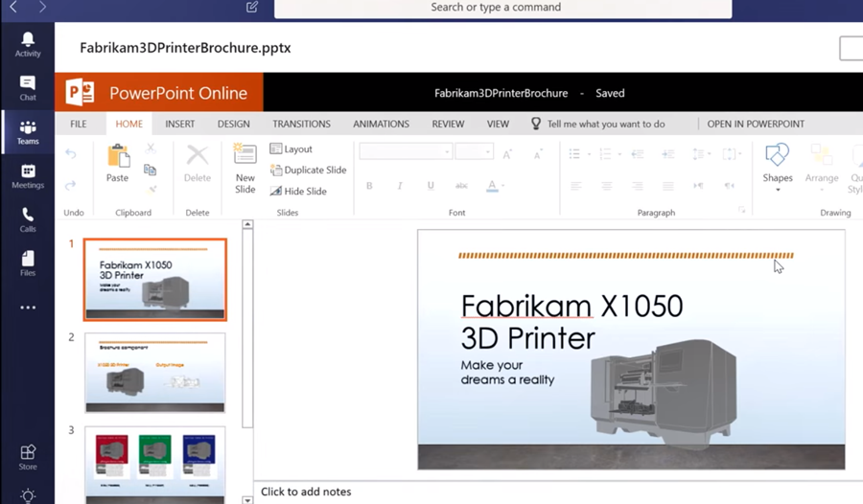Switch to the TRANSITIONS tab
This screenshot has width=863, height=504.
302,124
